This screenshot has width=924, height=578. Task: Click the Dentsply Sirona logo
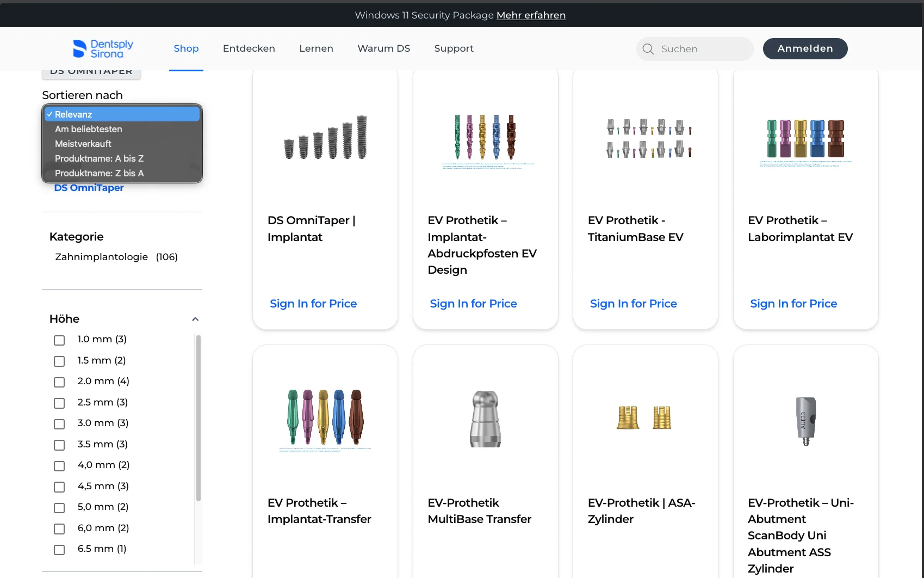click(103, 48)
